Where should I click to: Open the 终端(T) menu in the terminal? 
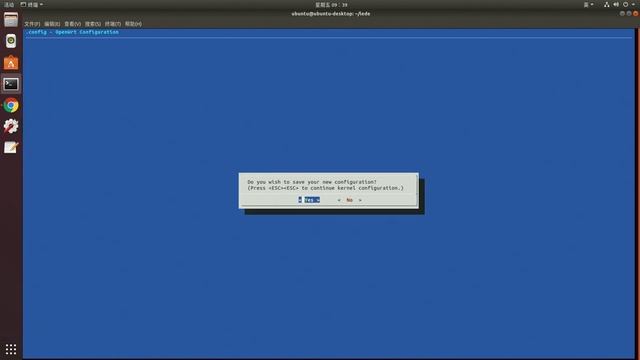(113, 24)
